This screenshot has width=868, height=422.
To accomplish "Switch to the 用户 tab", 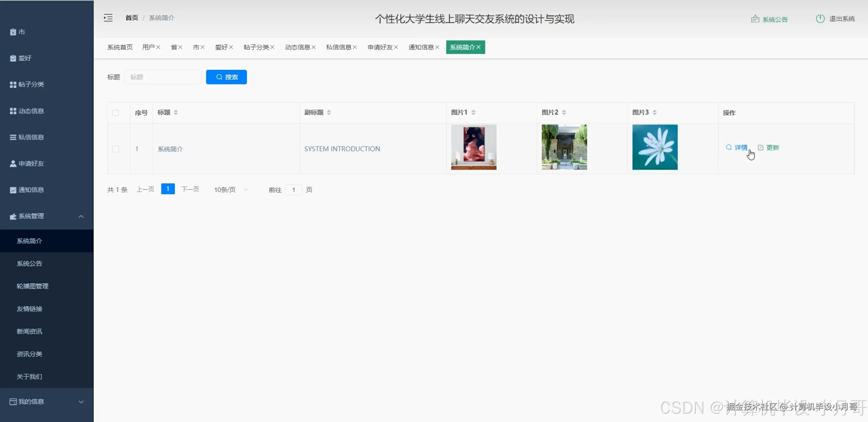I will [x=149, y=47].
